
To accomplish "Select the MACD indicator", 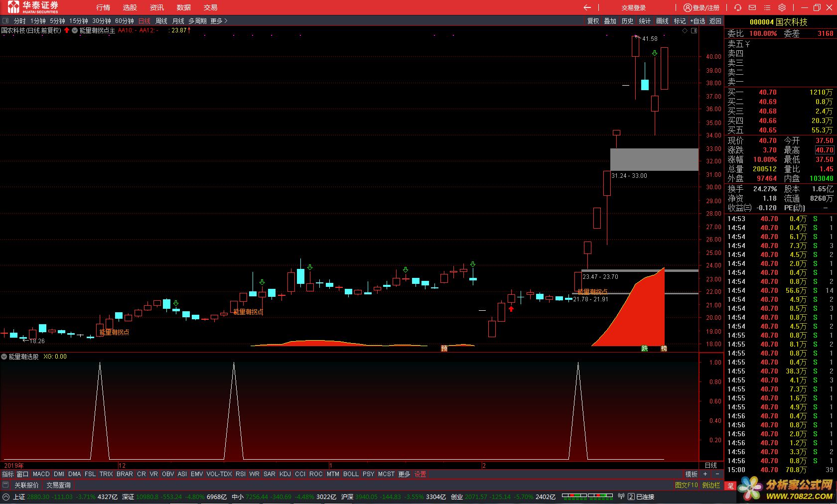I will click(41, 474).
